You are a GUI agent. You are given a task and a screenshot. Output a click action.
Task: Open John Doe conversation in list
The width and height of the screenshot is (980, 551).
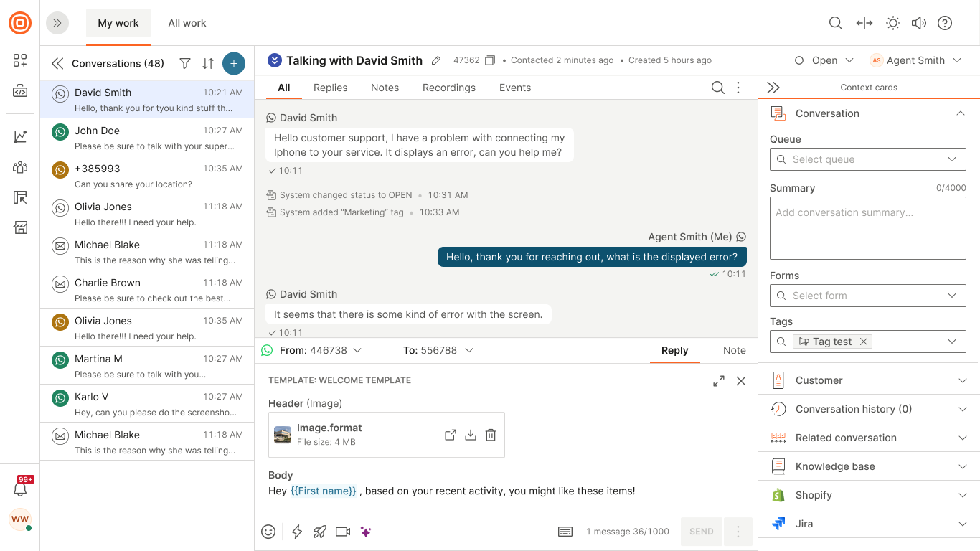click(147, 138)
